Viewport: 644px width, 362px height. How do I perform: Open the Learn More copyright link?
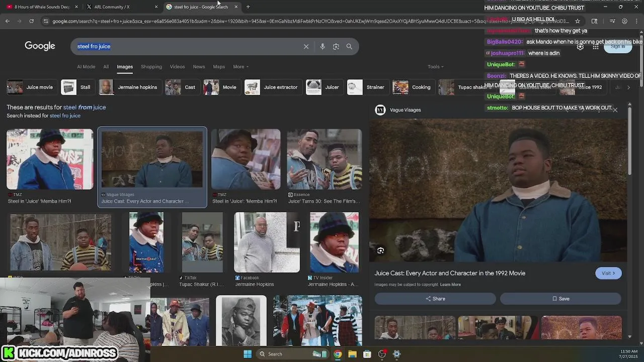tap(450, 285)
